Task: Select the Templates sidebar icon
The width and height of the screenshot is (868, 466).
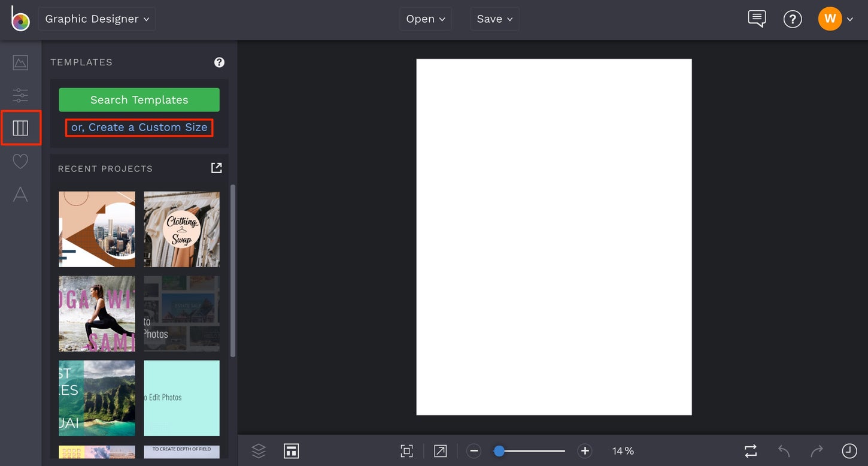Action: (20, 127)
